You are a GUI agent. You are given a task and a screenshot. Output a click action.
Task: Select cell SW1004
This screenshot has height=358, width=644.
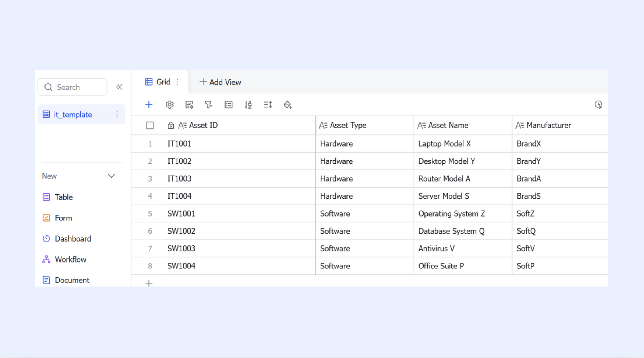click(x=239, y=266)
